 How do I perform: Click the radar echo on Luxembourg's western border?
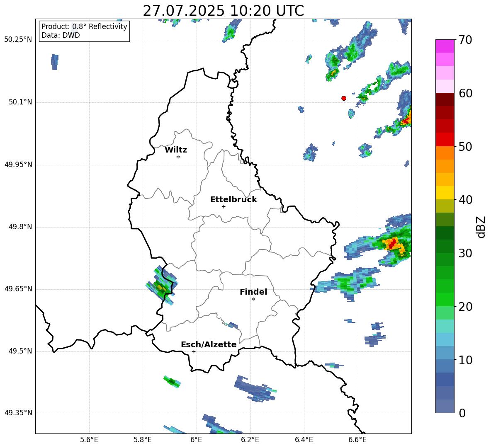[x=161, y=285]
